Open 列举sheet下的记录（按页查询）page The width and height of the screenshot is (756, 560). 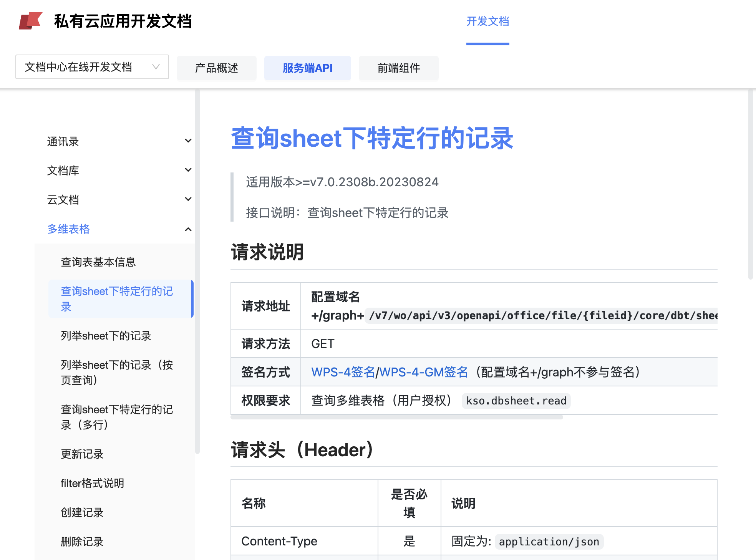(117, 372)
